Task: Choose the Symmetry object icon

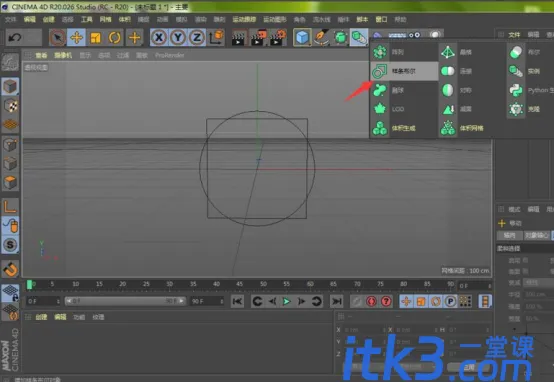Action: (x=448, y=90)
